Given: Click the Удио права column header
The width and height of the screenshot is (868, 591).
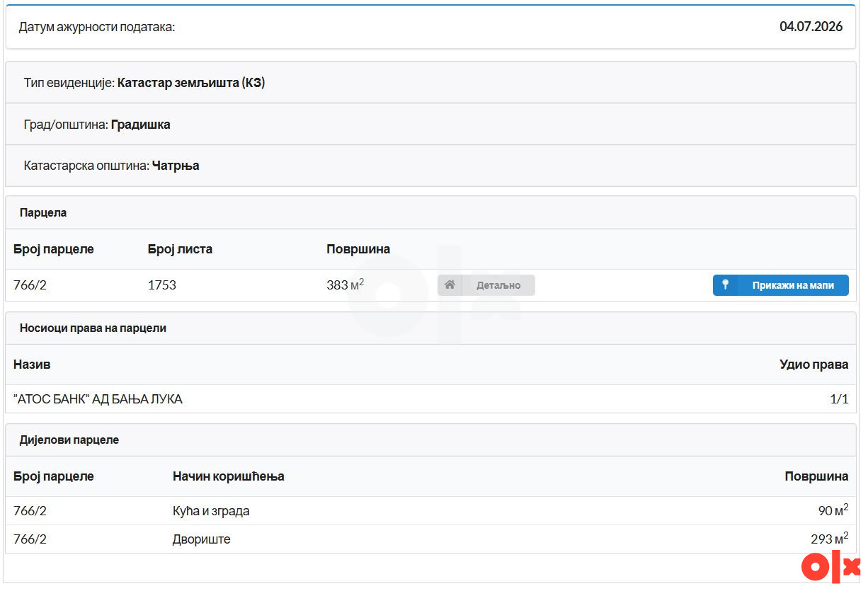Looking at the screenshot, I should [x=813, y=365].
